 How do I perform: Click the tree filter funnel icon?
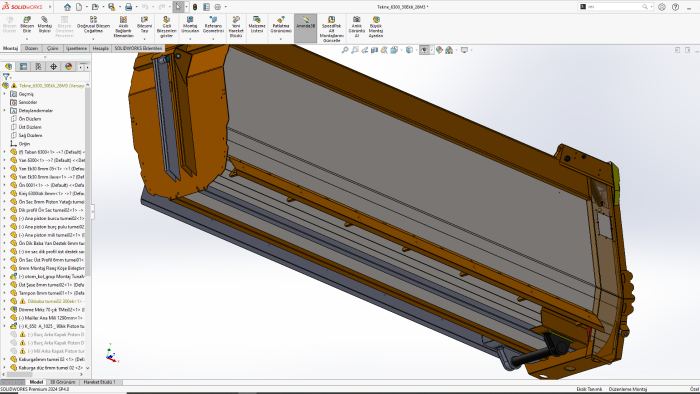pos(6,77)
